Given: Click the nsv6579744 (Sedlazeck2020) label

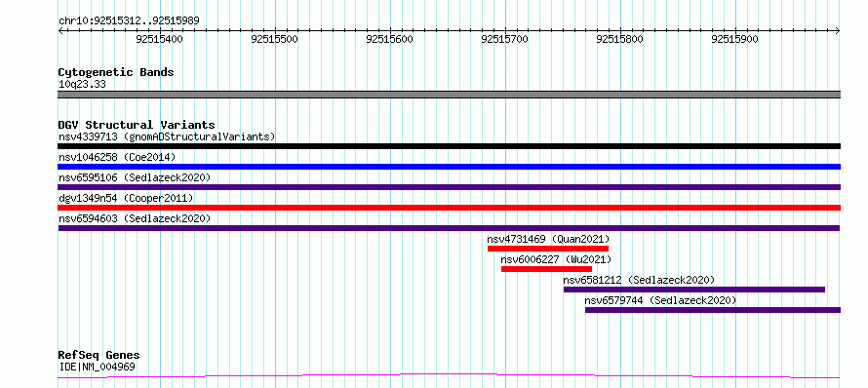Looking at the screenshot, I should [x=660, y=300].
